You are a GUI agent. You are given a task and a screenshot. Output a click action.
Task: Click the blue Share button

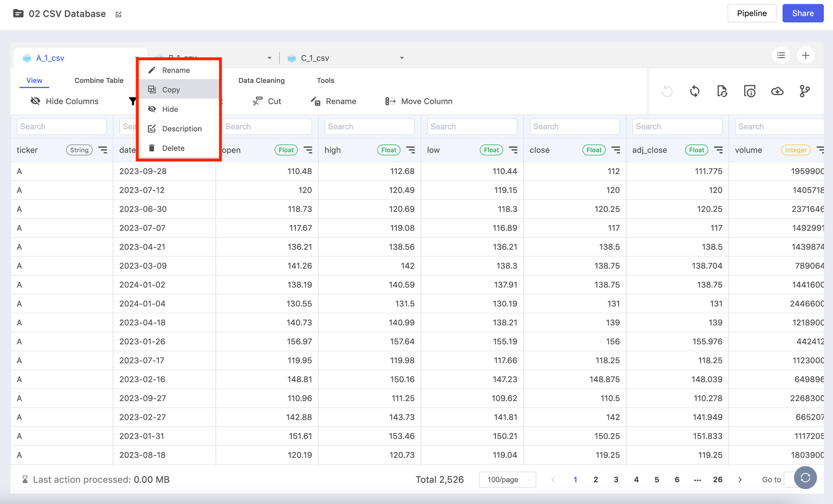click(803, 13)
